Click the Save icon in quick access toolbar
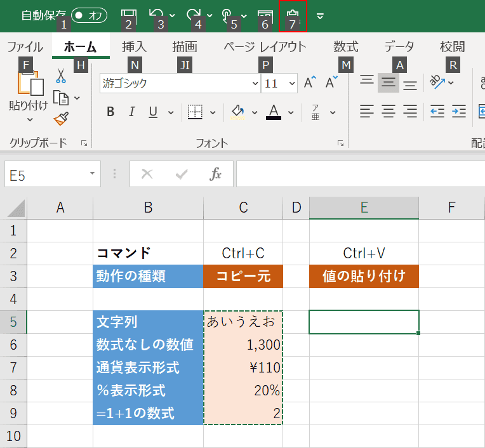485x448 pixels. click(129, 15)
